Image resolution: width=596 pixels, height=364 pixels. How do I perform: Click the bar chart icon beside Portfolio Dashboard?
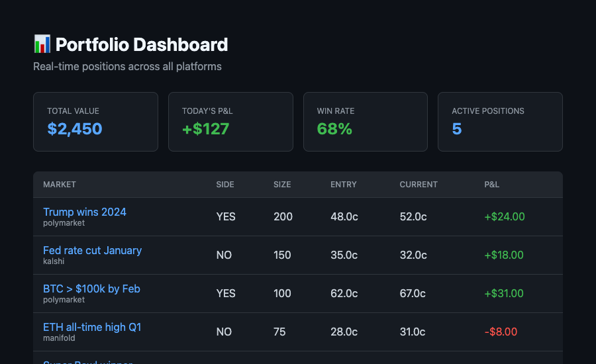[42, 44]
